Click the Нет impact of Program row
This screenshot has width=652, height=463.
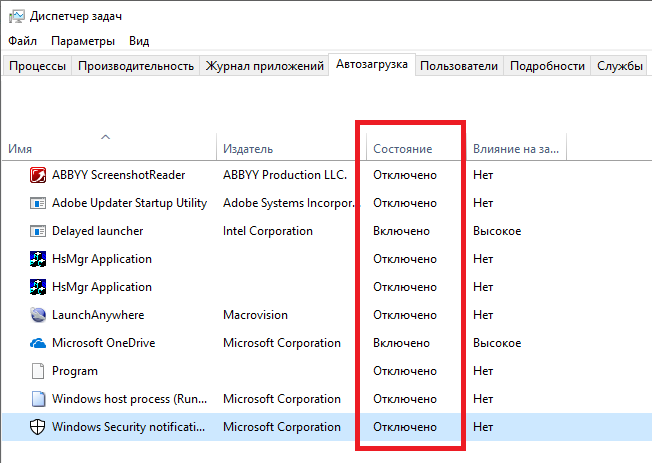tap(483, 371)
